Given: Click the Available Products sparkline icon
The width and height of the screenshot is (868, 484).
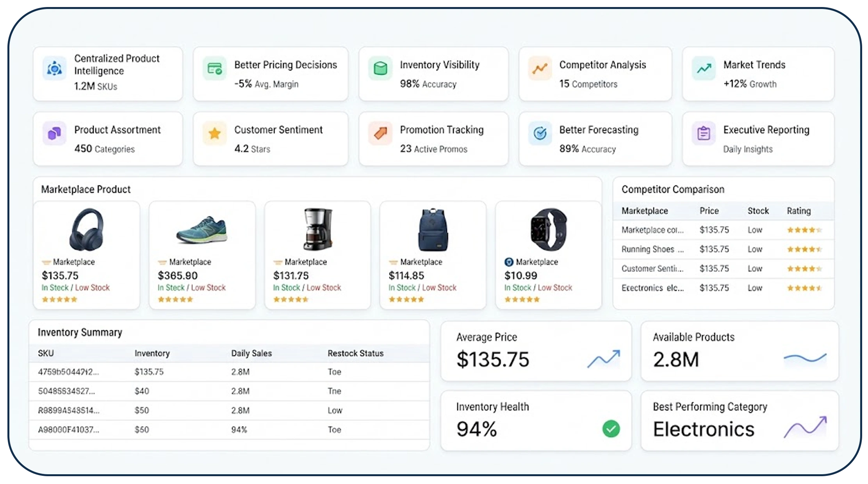Looking at the screenshot, I should (x=805, y=358).
